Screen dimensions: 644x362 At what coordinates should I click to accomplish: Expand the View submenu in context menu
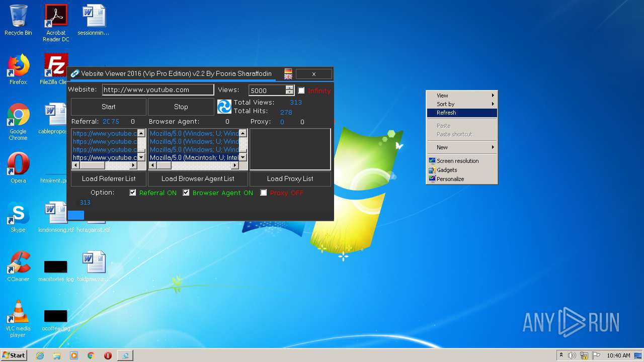pos(462,96)
